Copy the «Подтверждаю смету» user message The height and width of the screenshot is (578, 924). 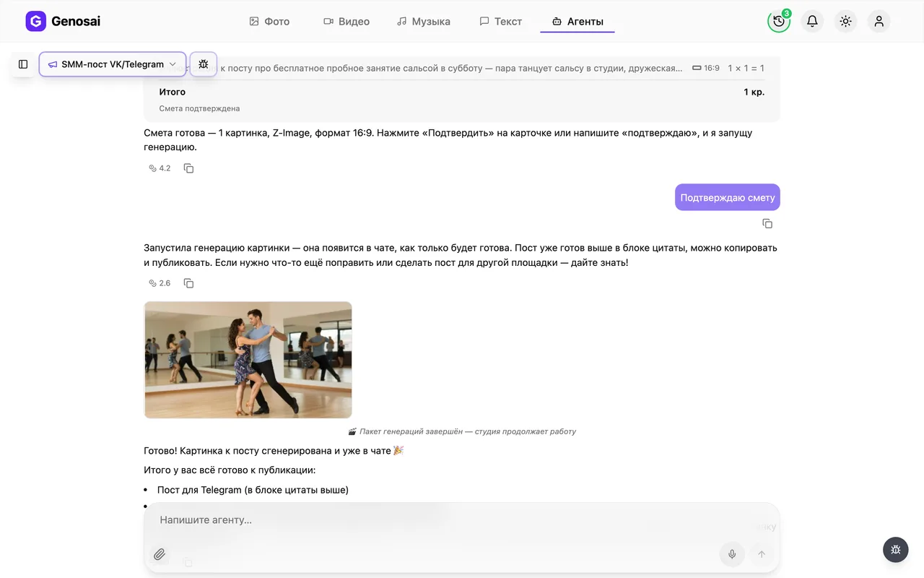click(767, 224)
